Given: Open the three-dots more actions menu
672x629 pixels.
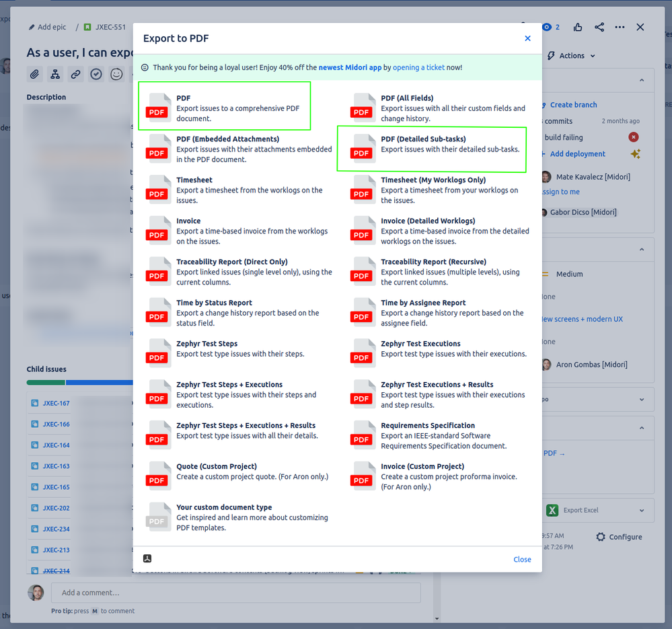Looking at the screenshot, I should click(x=620, y=28).
